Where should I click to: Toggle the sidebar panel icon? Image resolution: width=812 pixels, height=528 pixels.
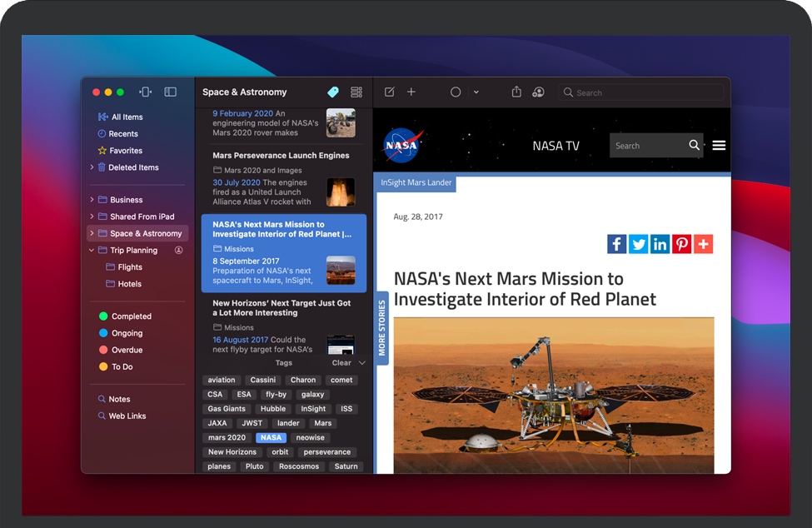coord(170,92)
